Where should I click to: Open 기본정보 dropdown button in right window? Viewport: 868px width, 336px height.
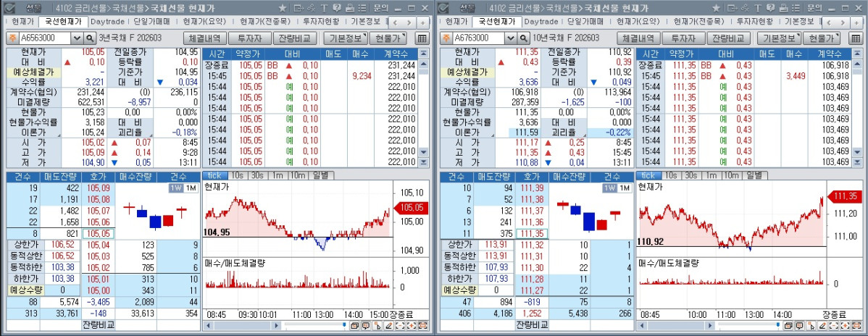(780, 38)
